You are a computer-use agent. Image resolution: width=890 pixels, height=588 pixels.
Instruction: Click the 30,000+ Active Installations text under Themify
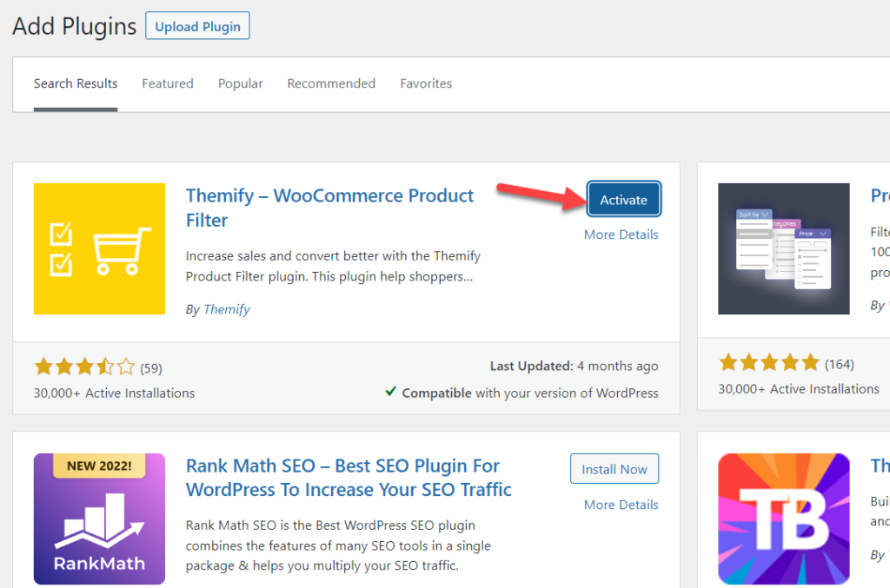tap(114, 393)
